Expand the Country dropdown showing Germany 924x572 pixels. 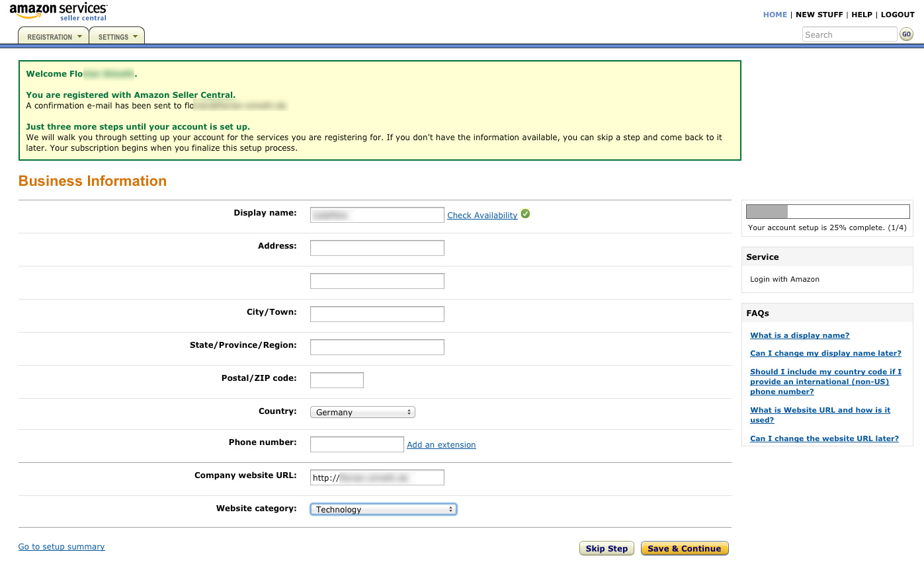pos(362,412)
